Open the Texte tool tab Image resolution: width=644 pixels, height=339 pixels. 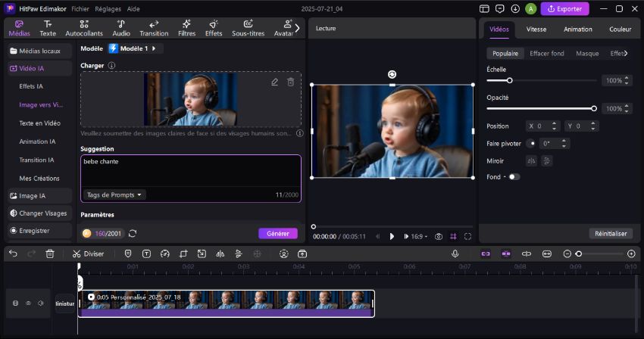pos(48,28)
